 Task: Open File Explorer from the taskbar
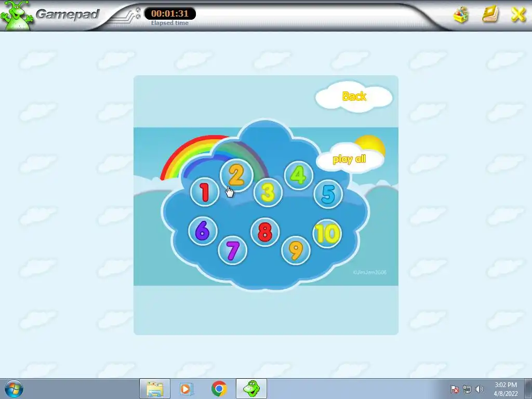[x=155, y=389]
